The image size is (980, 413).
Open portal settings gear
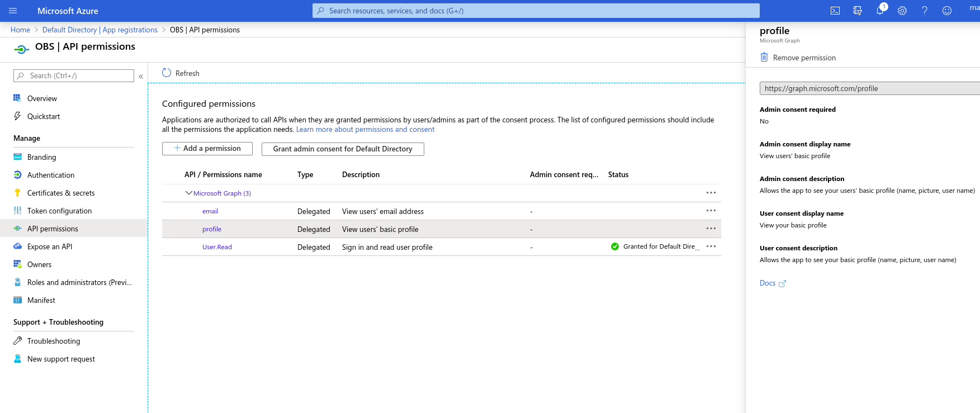click(x=902, y=11)
